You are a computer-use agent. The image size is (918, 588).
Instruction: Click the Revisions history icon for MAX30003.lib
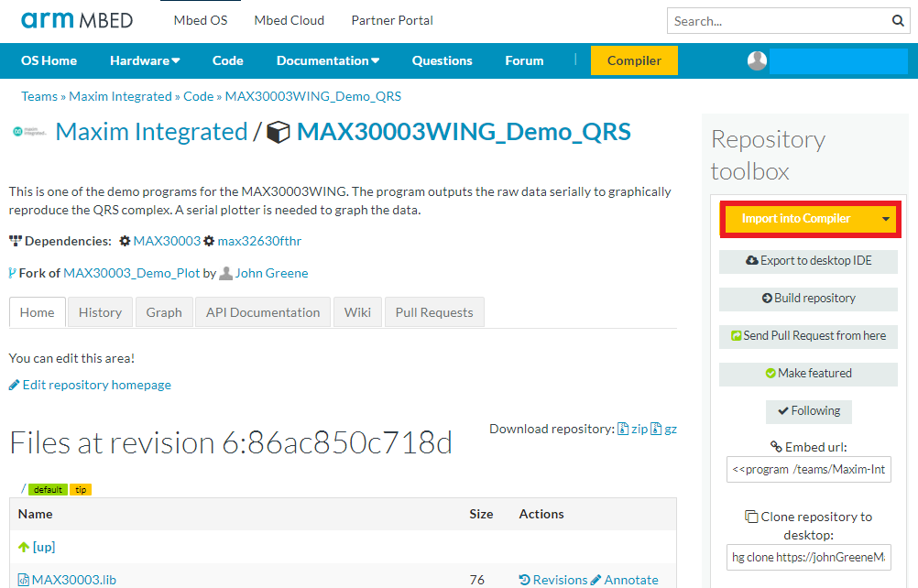pos(525,580)
